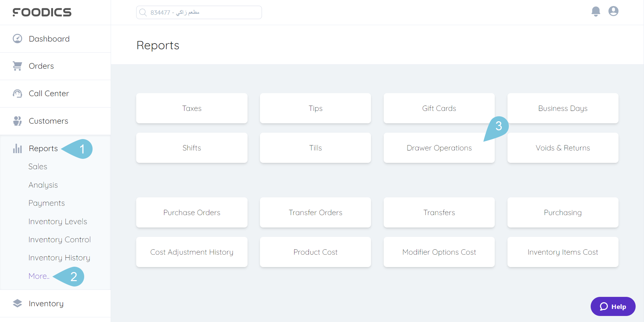Click the Foodics logo
The image size is (644, 322).
42,12
